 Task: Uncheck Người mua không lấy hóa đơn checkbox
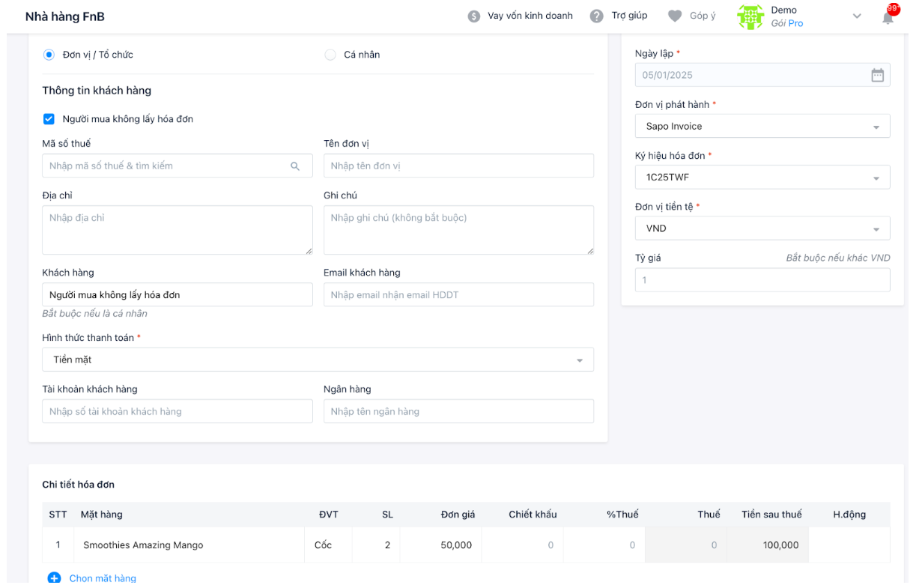click(x=49, y=119)
